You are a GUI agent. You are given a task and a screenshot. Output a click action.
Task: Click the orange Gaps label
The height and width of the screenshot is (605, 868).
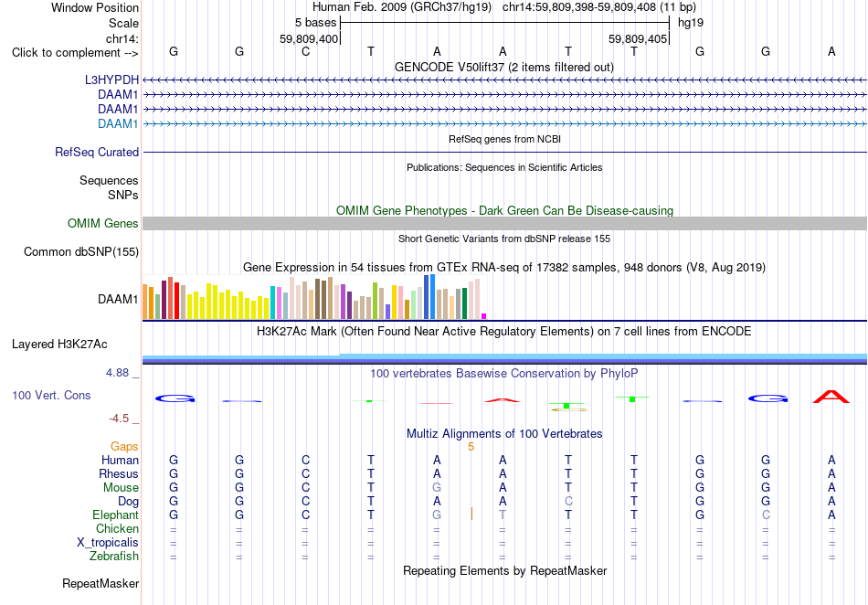[x=124, y=446]
